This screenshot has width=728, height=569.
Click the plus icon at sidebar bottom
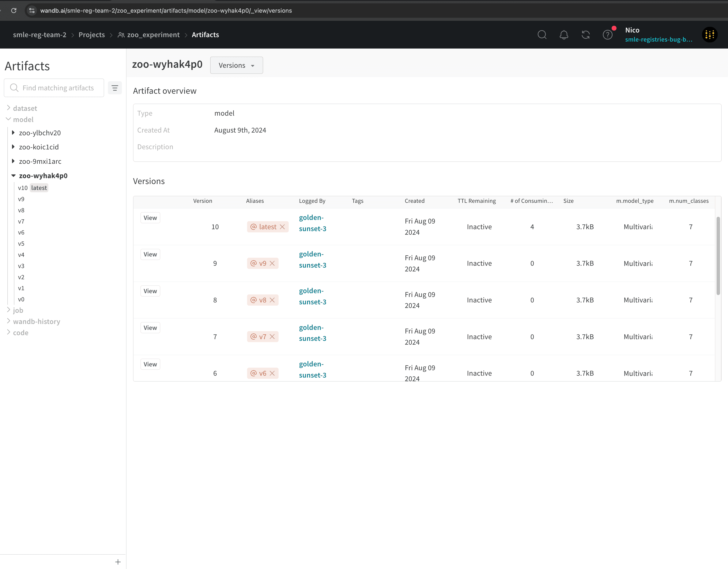pyautogui.click(x=118, y=562)
